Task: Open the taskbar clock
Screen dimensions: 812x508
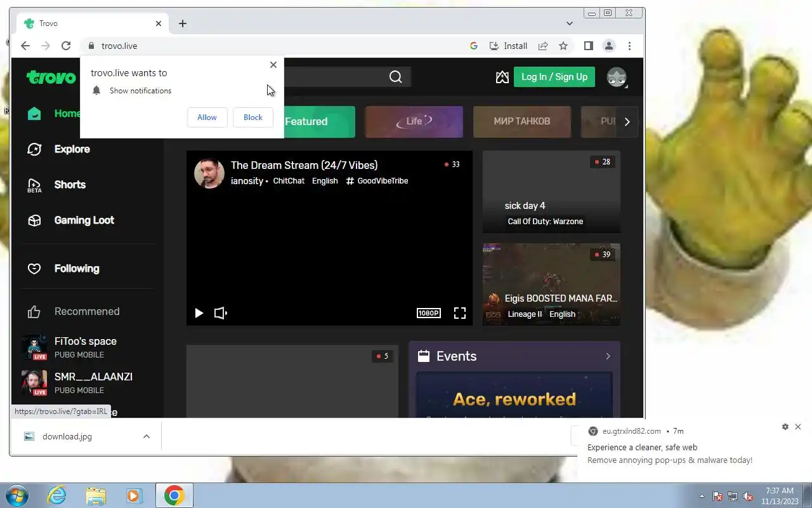Action: (x=780, y=496)
